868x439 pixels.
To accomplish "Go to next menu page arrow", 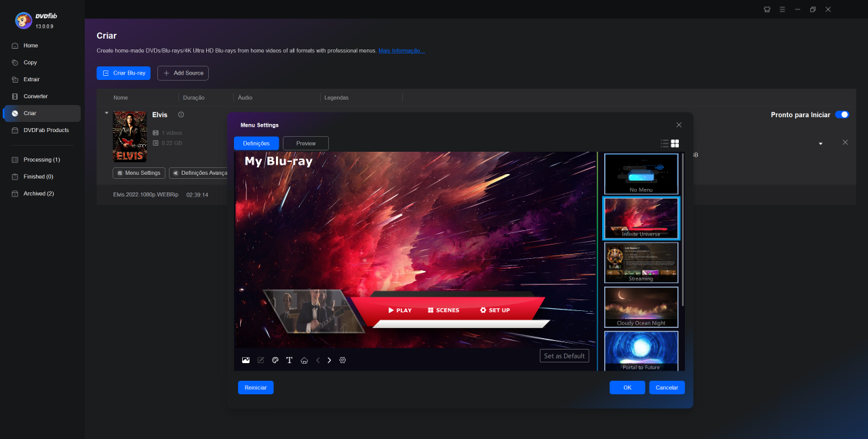I will click(330, 360).
